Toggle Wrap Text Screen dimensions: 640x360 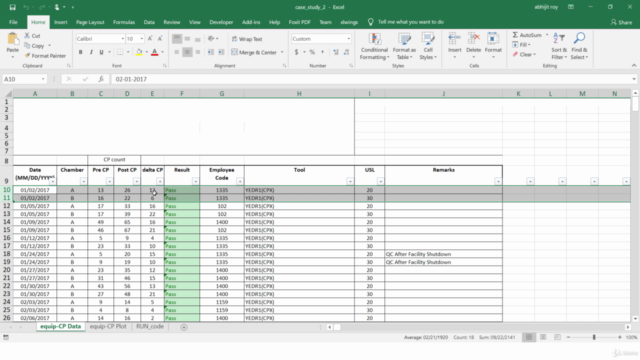(x=247, y=39)
